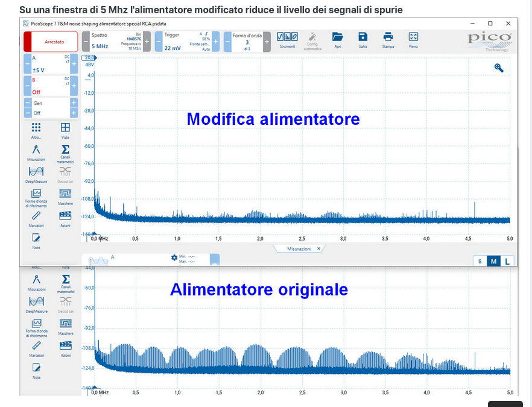Open measurement A gear settings
The width and height of the screenshot is (532, 407).
[x=174, y=258]
